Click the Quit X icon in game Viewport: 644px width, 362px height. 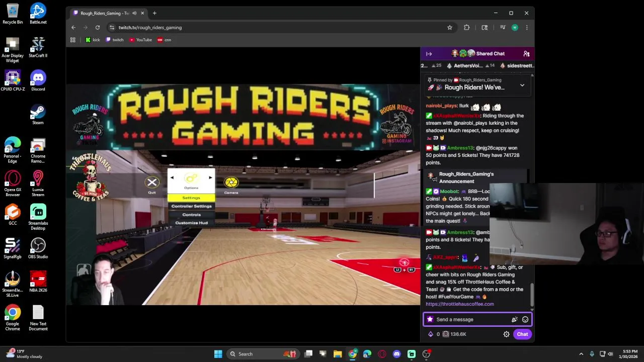(x=152, y=183)
